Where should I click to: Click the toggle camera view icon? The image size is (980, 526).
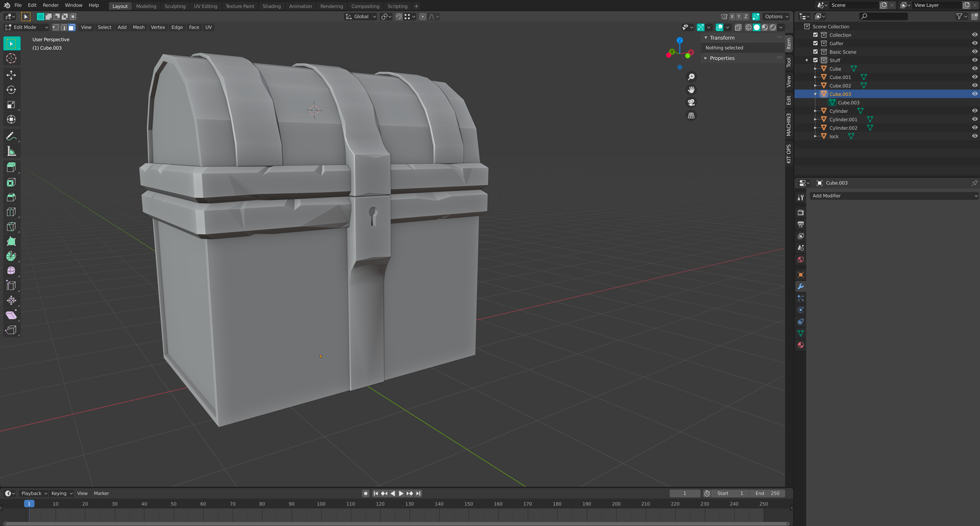691,103
